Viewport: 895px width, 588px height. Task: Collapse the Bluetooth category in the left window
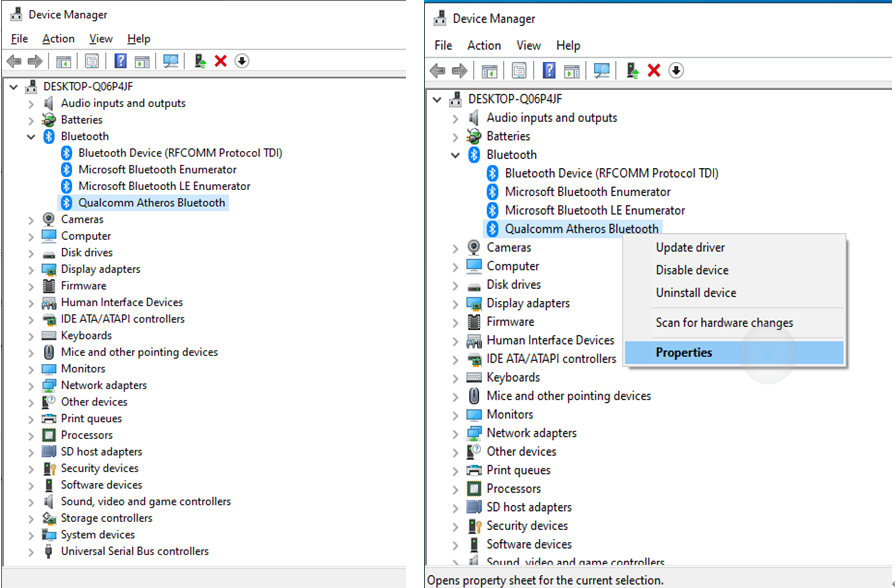[x=31, y=137]
